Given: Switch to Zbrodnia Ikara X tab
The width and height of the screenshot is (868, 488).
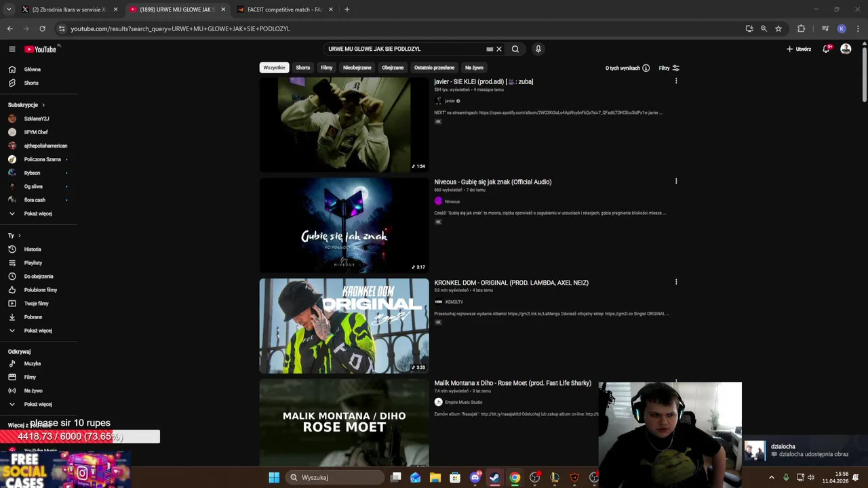Looking at the screenshot, I should coord(68,9).
